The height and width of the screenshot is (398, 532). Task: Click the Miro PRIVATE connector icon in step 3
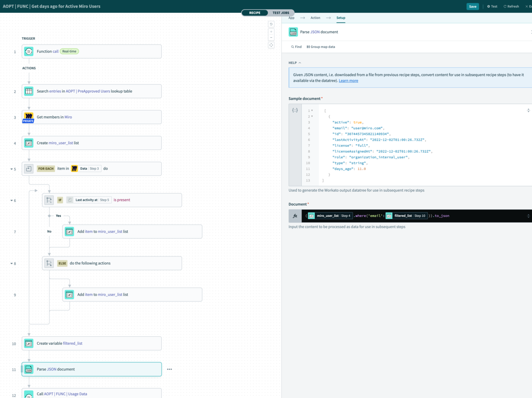click(x=28, y=118)
